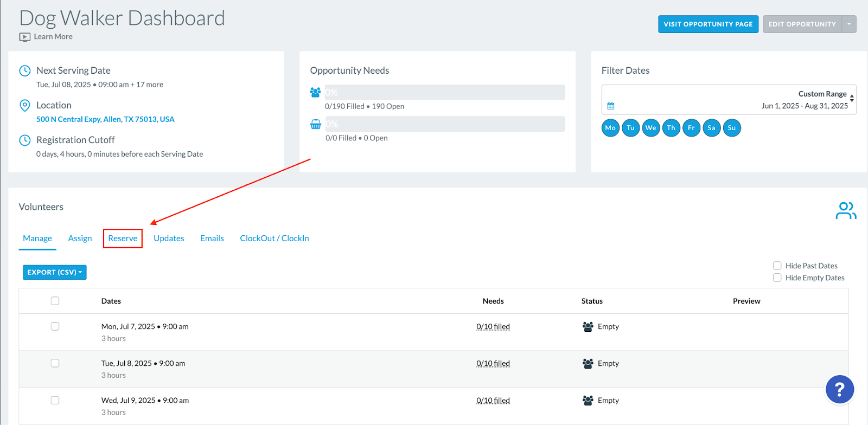Click the Learn More video icon
This screenshot has height=425, width=868.
tap(24, 37)
